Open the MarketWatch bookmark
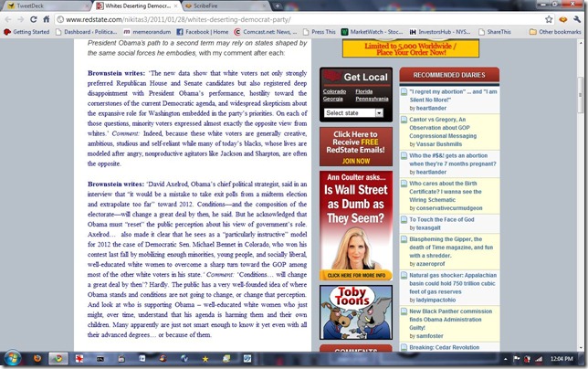Screen dimensions: 588x369 click(372, 32)
